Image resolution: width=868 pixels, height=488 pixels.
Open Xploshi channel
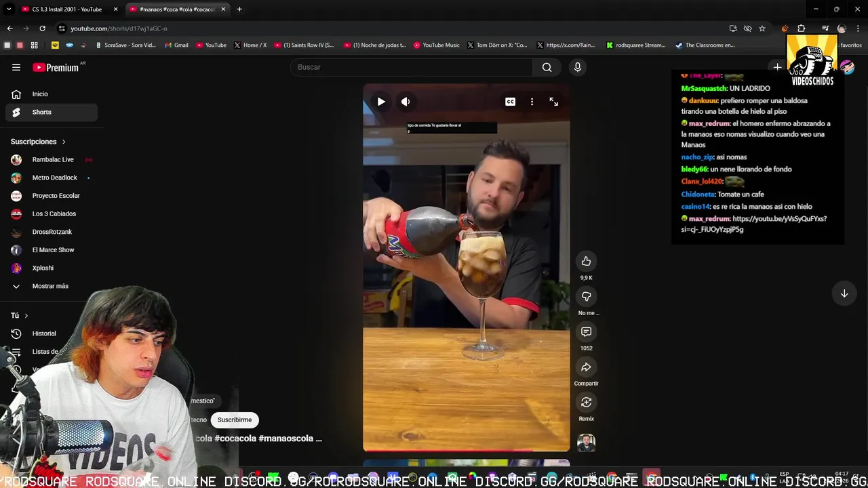click(52, 268)
